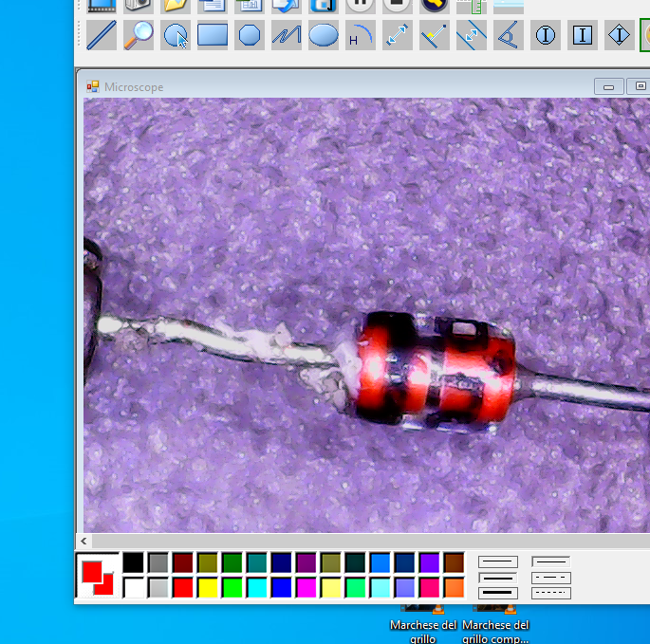
Task: Pick the navy blue top-row swatch
Action: click(x=282, y=562)
